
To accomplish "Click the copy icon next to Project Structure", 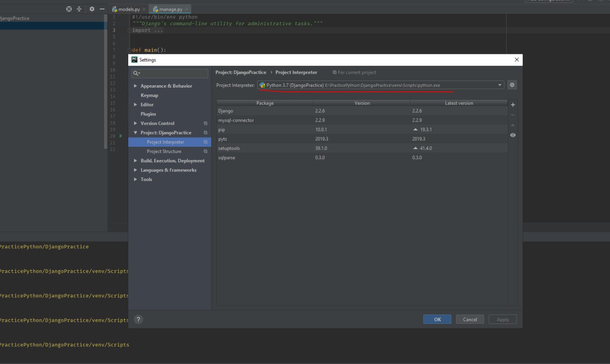I will tap(205, 152).
